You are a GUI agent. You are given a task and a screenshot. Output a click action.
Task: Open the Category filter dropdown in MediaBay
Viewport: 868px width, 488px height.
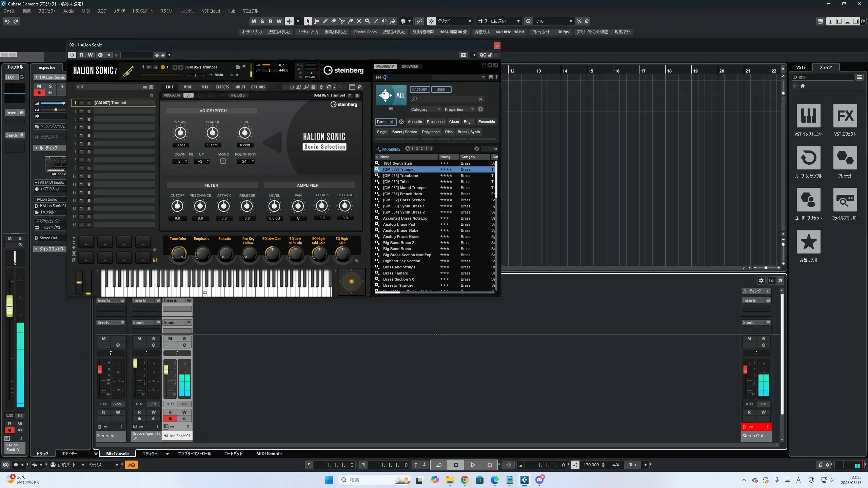(425, 109)
